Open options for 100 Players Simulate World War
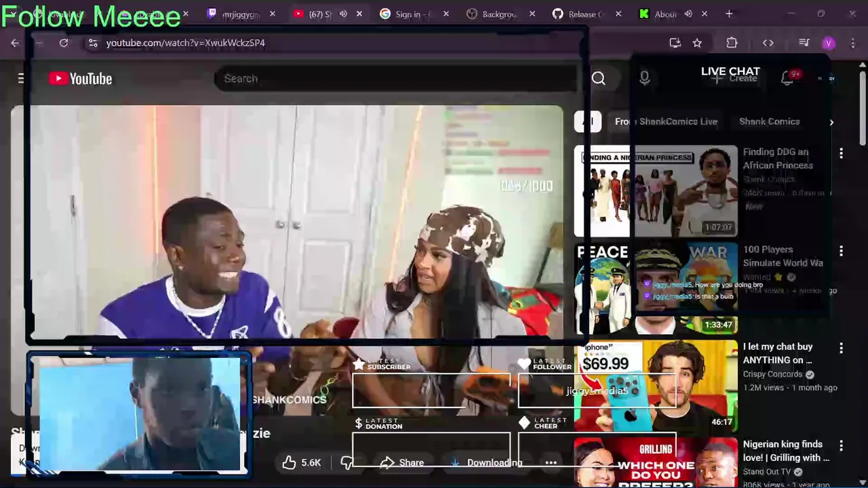Viewport: 868px width, 488px height. pos(841,251)
